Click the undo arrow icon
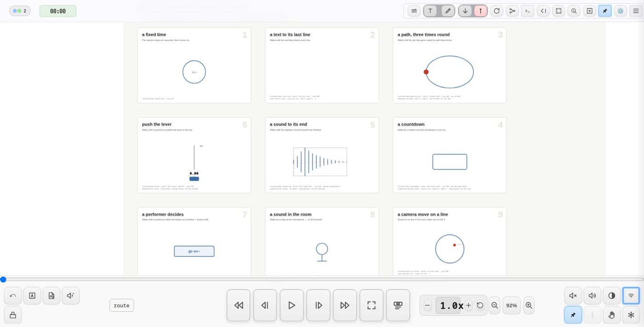The image size is (644, 327). (x=13, y=296)
